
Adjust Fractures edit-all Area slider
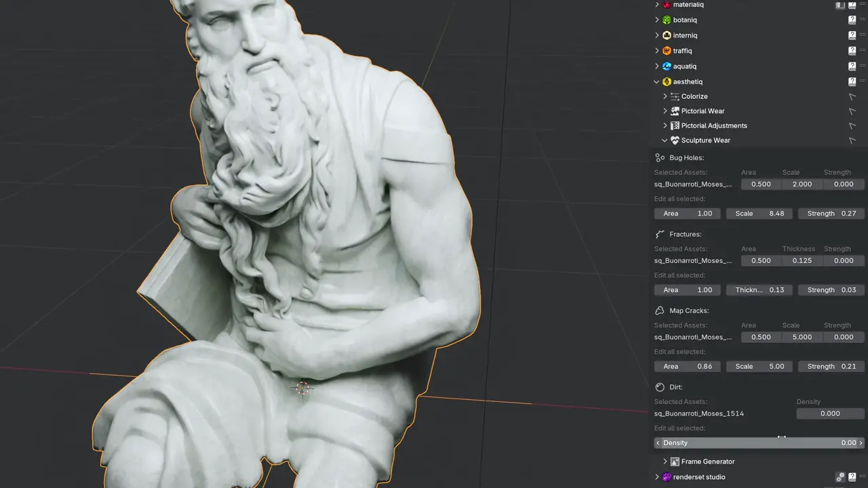click(x=688, y=290)
